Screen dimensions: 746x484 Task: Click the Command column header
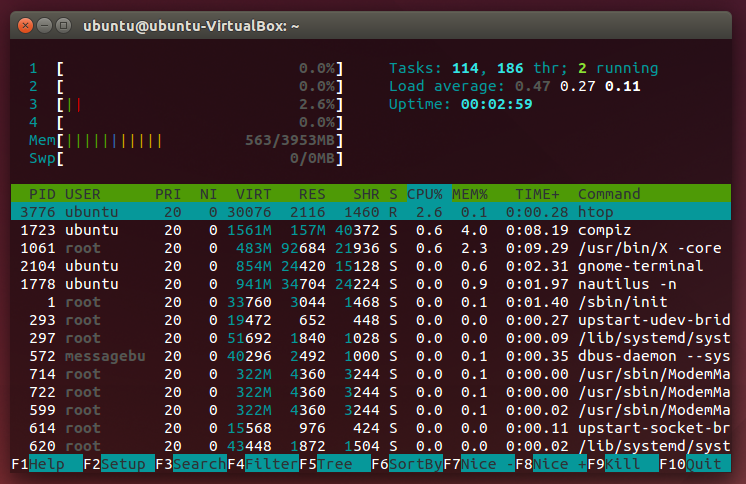(x=609, y=194)
